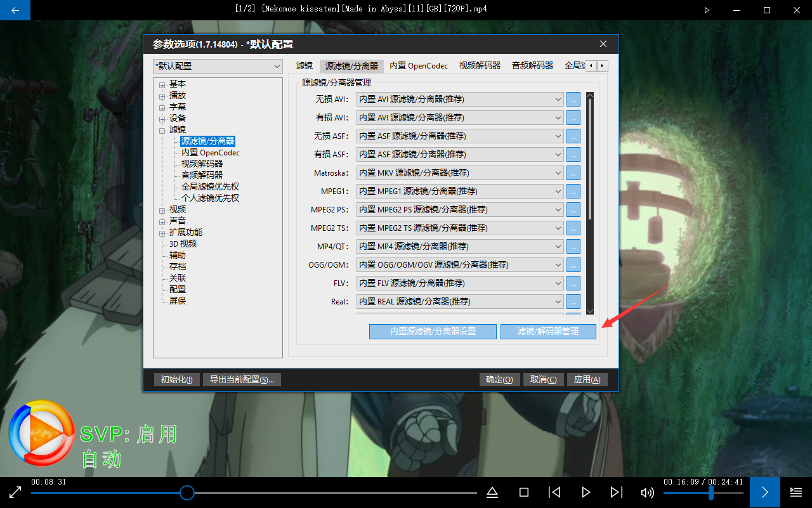Open settings button next to Matroska
Screen dimensions: 812x508
click(x=573, y=173)
